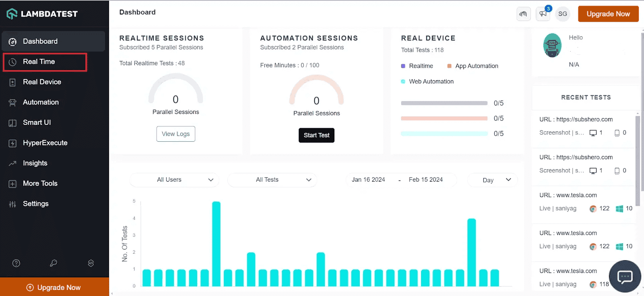This screenshot has height=296, width=644.
Task: Click the Start Test button
Action: [316, 135]
